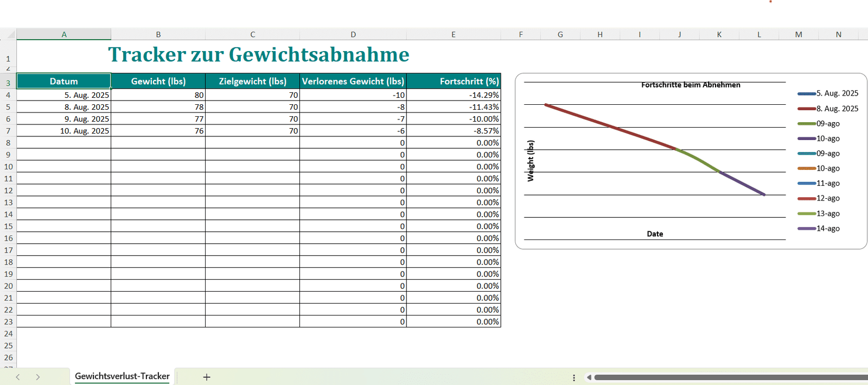The image size is (868, 385).
Task: Add a new sheet with plus icon
Action: (207, 377)
